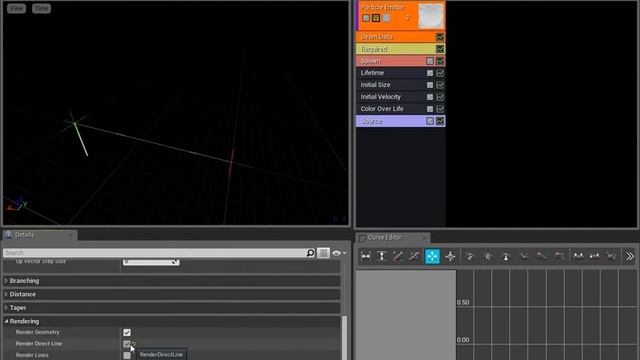Click the Up Vector Step Size field
640x360 pixels.
(151, 262)
